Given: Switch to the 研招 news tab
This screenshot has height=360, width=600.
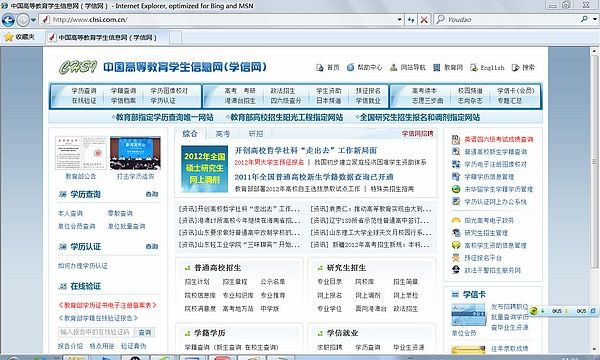Looking at the screenshot, I should [256, 134].
